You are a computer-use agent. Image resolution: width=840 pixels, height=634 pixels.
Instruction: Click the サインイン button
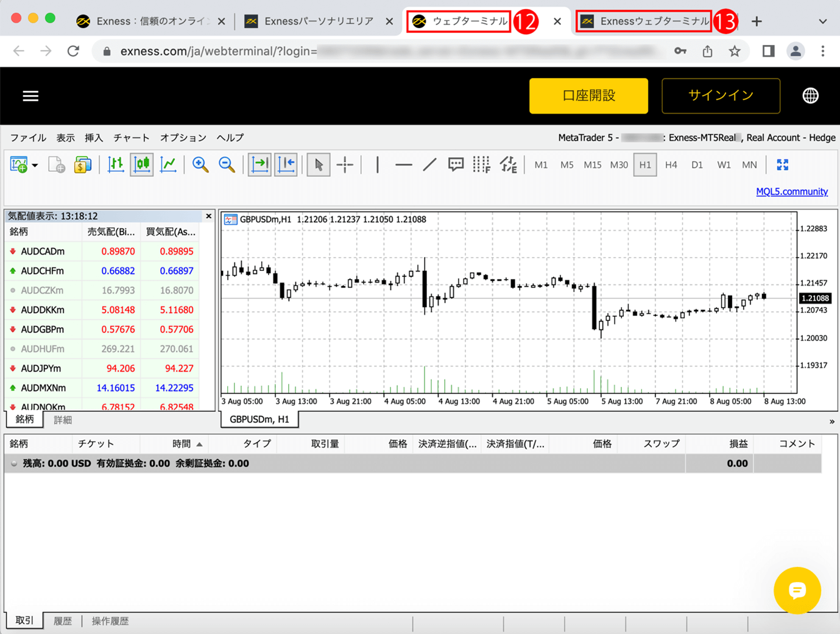pyautogui.click(x=721, y=96)
